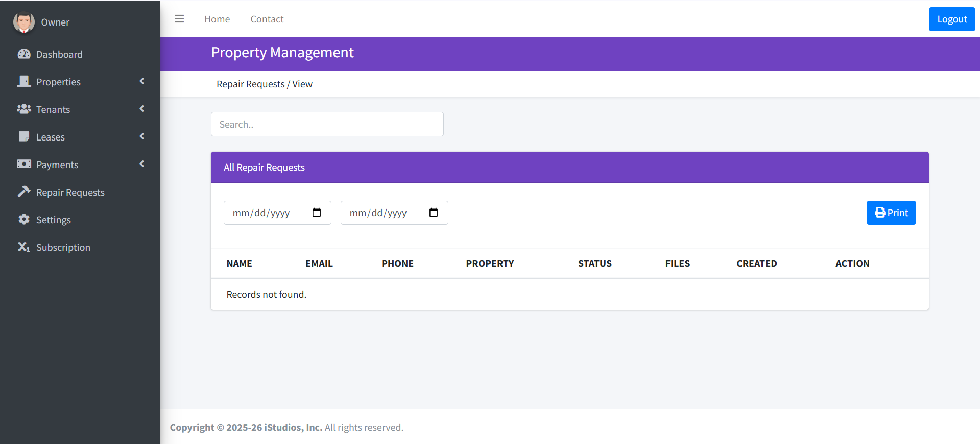This screenshot has height=444, width=980.
Task: Click the Dashboard speedometer icon
Action: point(24,54)
